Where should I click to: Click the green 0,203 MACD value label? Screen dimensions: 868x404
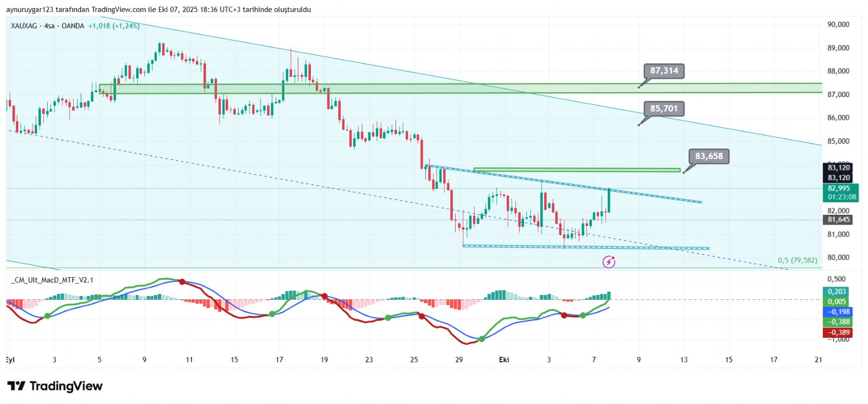(837, 292)
